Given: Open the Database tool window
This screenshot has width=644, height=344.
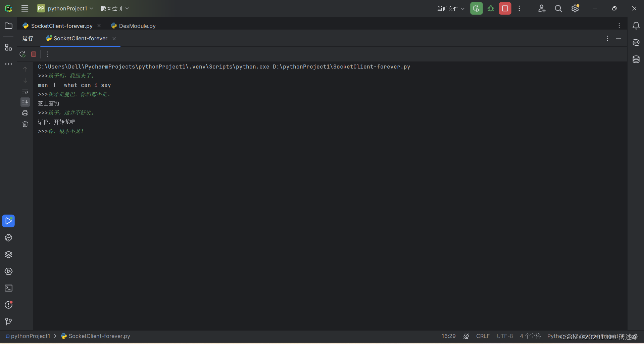Looking at the screenshot, I should [x=636, y=59].
